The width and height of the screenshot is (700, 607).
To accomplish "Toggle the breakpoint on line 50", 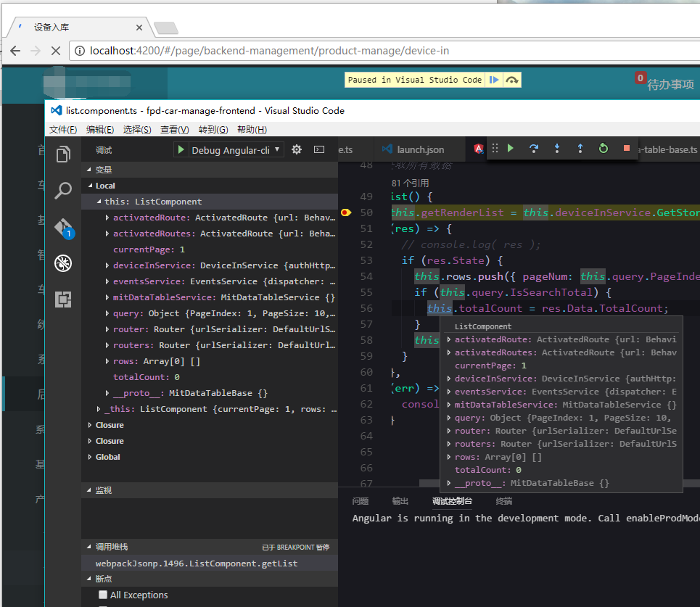I will pyautogui.click(x=345, y=212).
